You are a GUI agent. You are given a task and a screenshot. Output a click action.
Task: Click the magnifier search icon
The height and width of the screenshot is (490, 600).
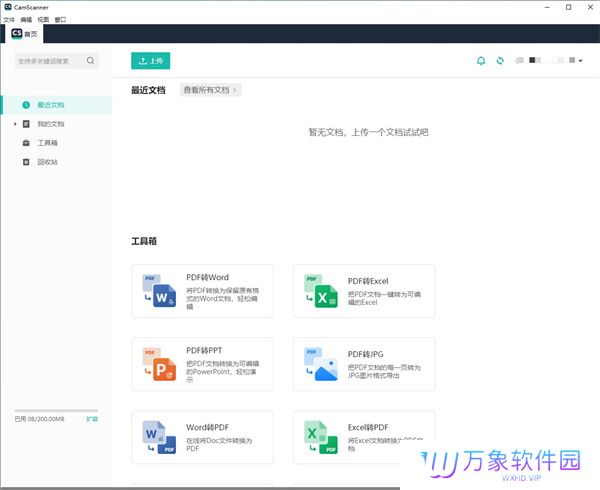(x=91, y=60)
